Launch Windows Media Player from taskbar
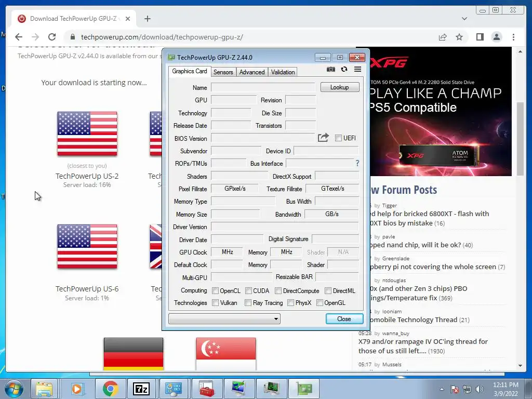The image size is (532, 399). tap(77, 389)
